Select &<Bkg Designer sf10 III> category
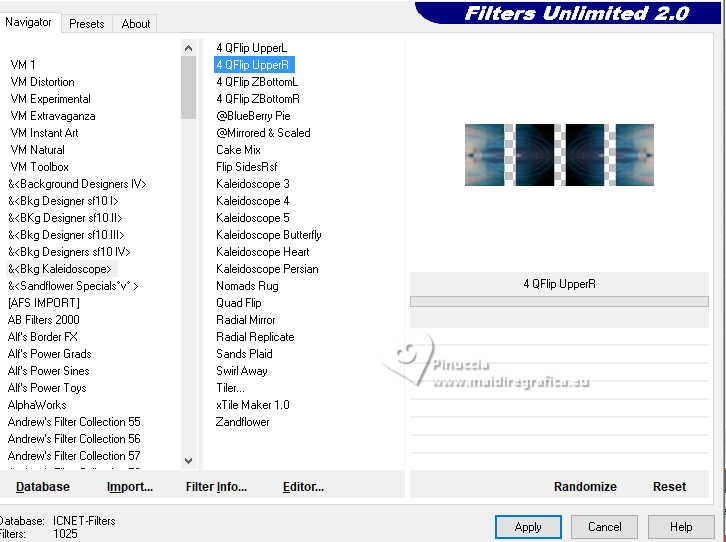Screen dimensions: 726x542 pyautogui.click(x=66, y=235)
